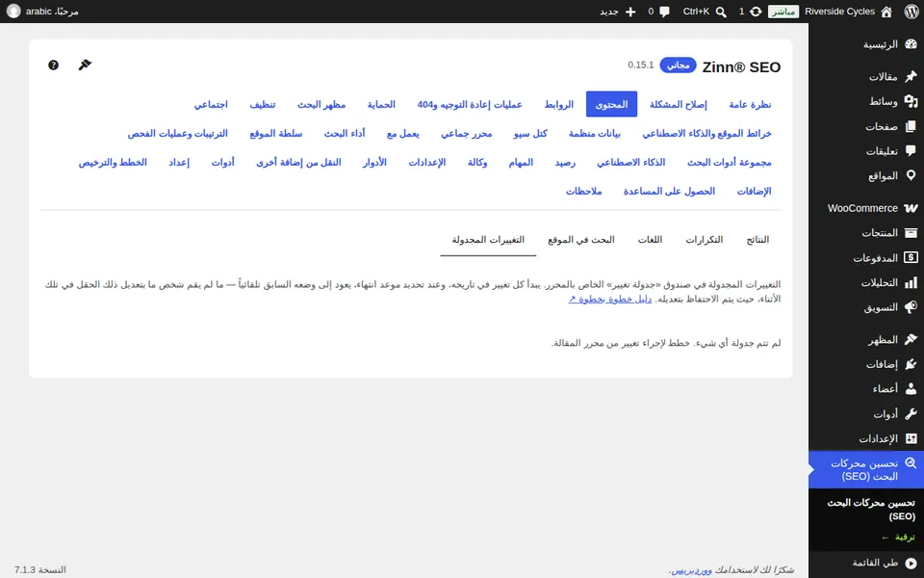Click the updates refresh icon

pyautogui.click(x=756, y=12)
